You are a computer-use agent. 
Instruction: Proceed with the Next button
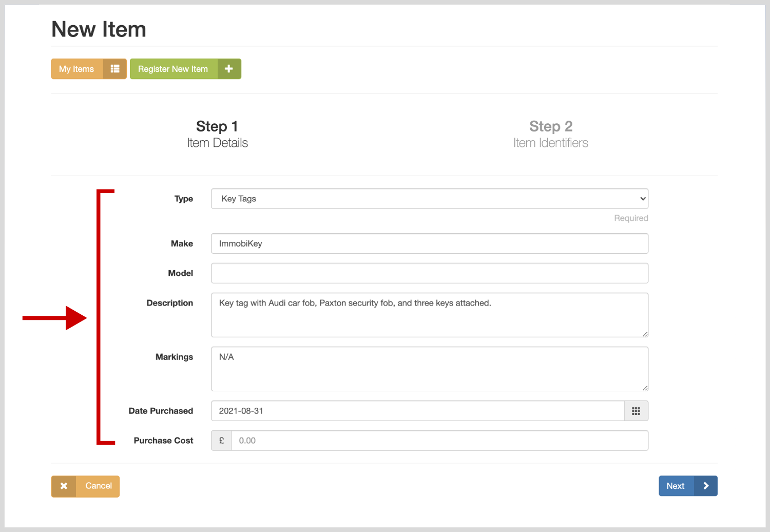pyautogui.click(x=676, y=486)
